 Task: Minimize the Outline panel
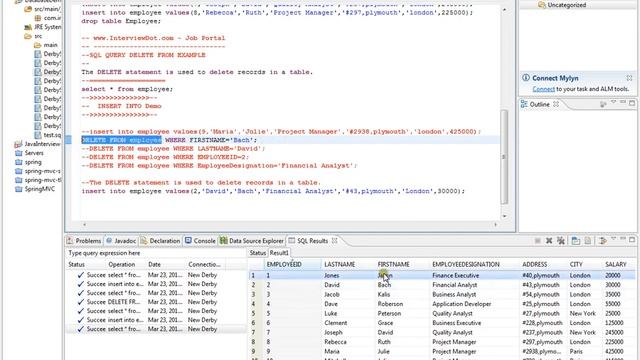623,103
